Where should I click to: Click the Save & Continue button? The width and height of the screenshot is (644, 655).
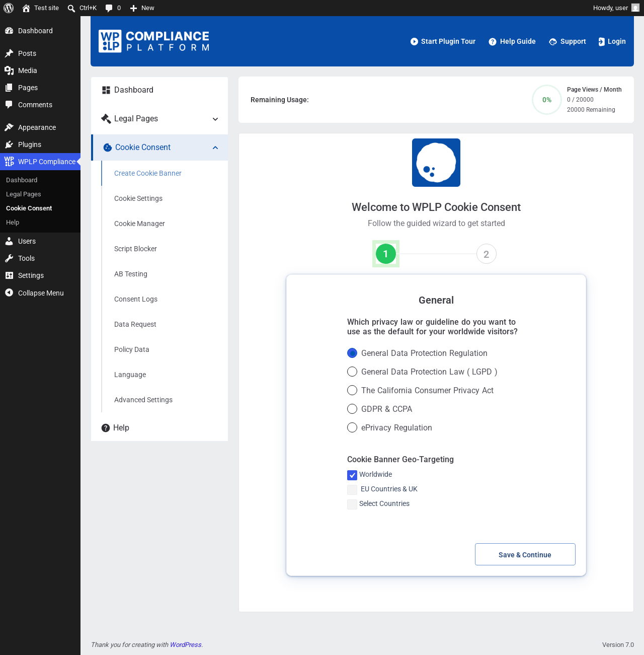coord(525,554)
